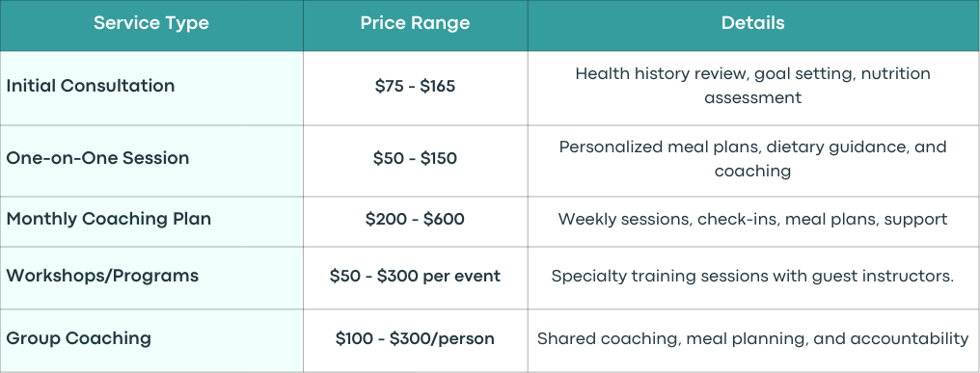Select the Group Coaching cell
Image resolution: width=980 pixels, height=373 pixels.
[x=151, y=340]
